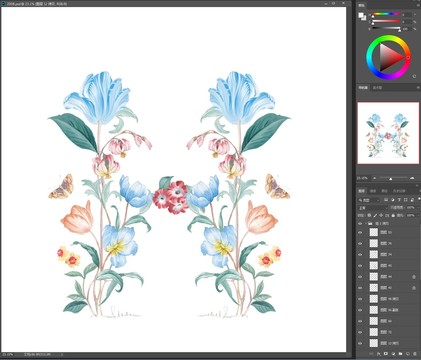The image size is (421, 360).
Task: Toggle visibility of third layer under group
Action: (360, 254)
